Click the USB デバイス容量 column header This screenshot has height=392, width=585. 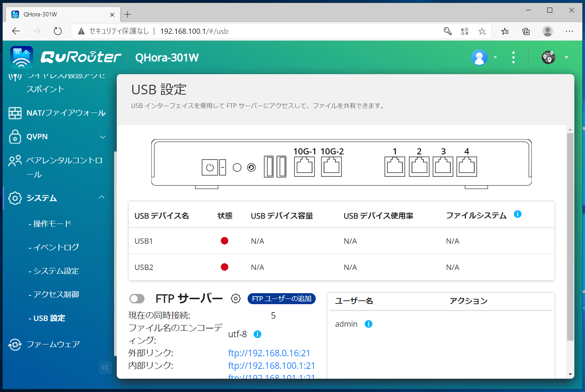pyautogui.click(x=282, y=216)
